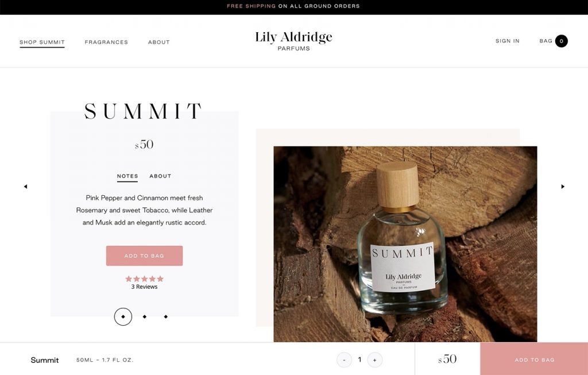Increase quantity with the plus button
588x375 pixels.
[x=374, y=360]
